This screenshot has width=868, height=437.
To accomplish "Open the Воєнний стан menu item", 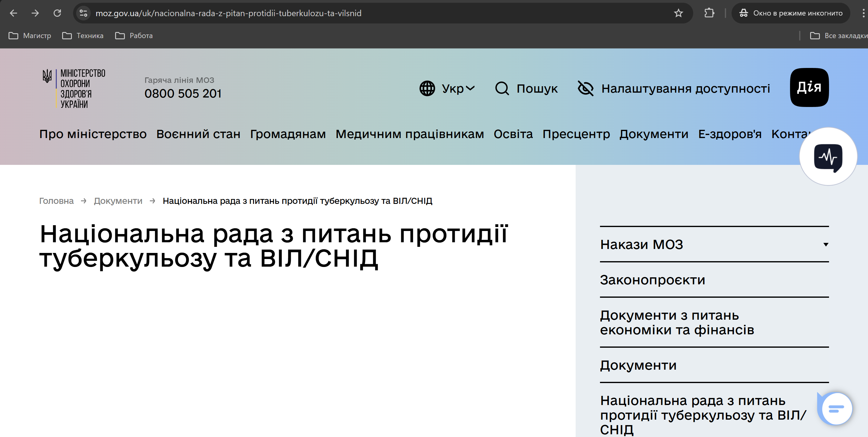I will point(198,134).
